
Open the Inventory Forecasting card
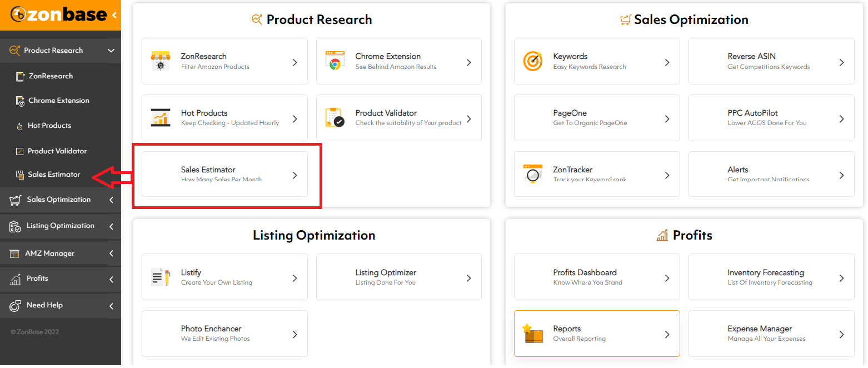771,277
